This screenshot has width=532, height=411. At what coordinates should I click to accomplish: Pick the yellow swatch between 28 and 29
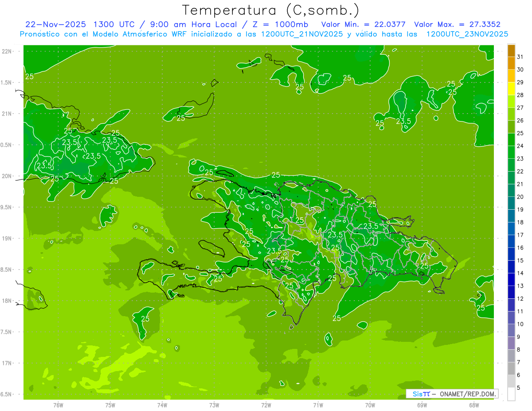click(511, 89)
